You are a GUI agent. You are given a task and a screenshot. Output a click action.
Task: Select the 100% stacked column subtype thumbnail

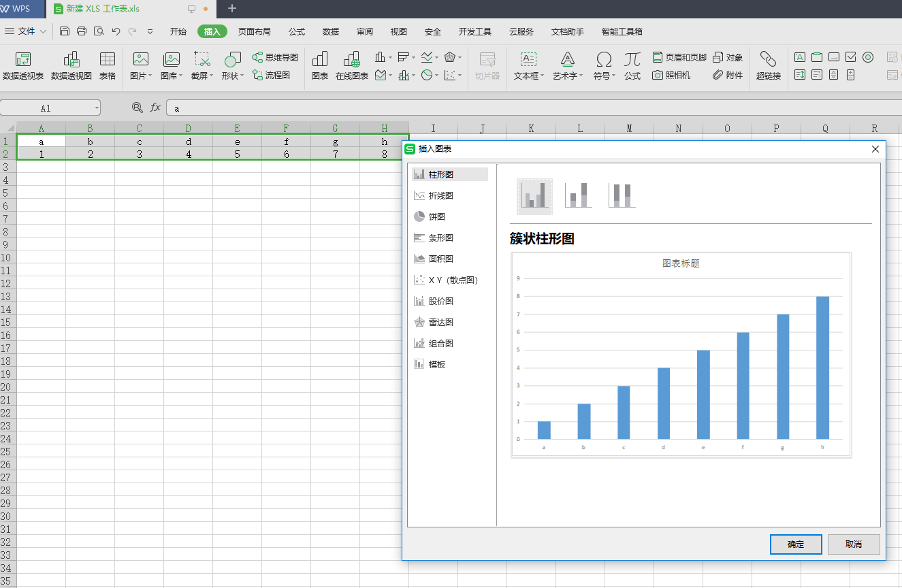[622, 195]
